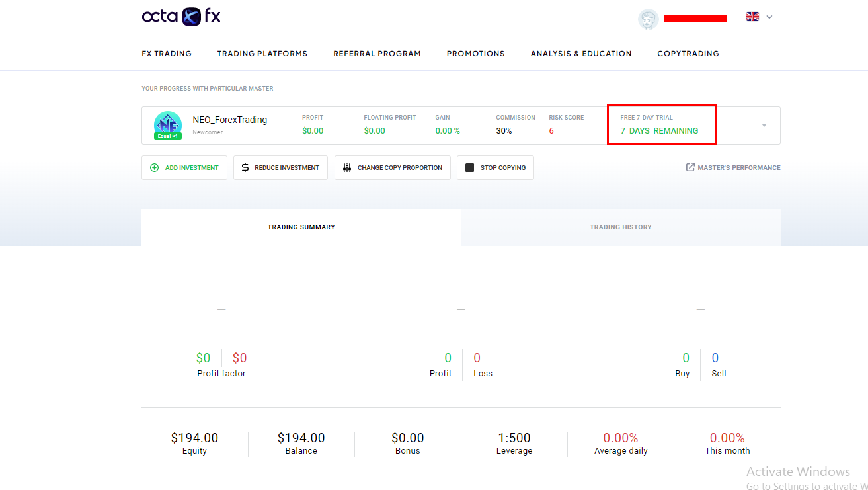Open the FX Trading menu
The width and height of the screenshot is (868, 490).
[167, 54]
